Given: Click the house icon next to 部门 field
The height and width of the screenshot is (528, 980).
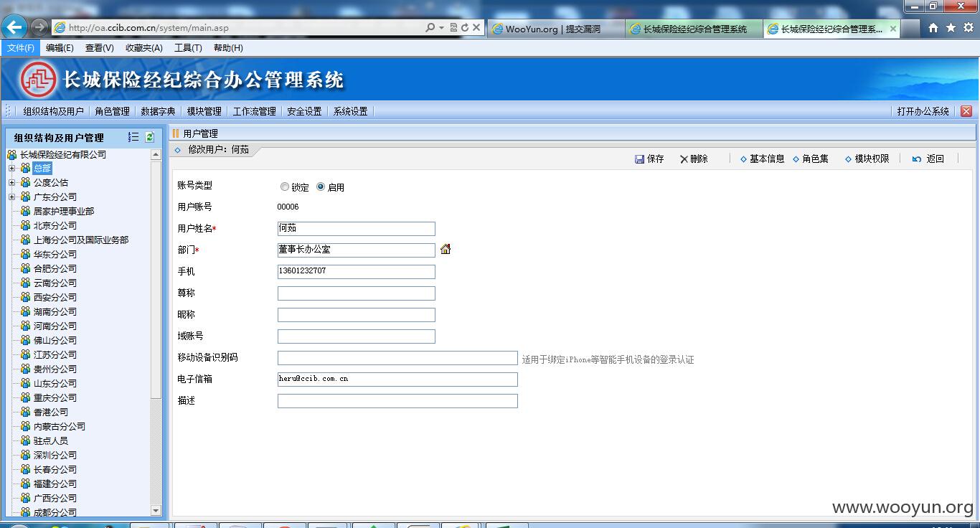Looking at the screenshot, I should [x=446, y=249].
